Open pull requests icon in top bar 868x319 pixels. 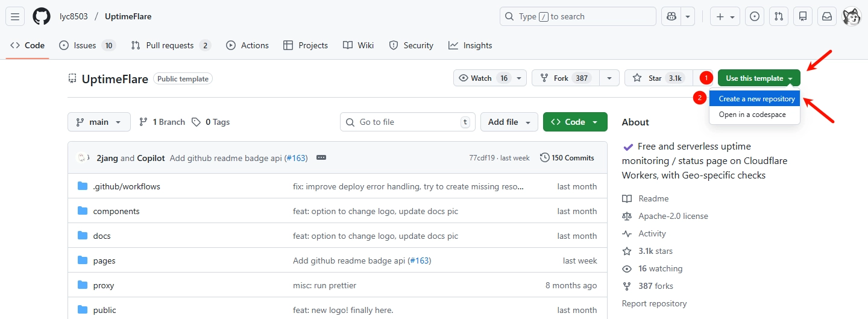(x=779, y=16)
